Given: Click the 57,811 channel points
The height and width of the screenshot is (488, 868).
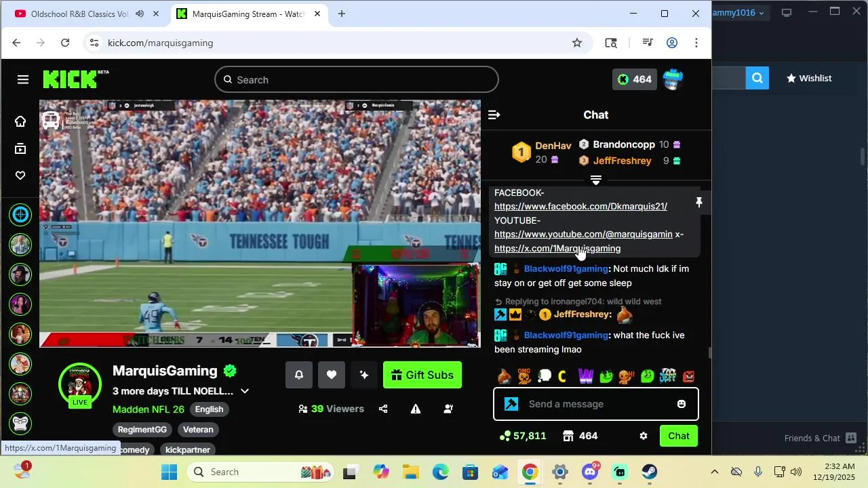Looking at the screenshot, I should pos(522,436).
